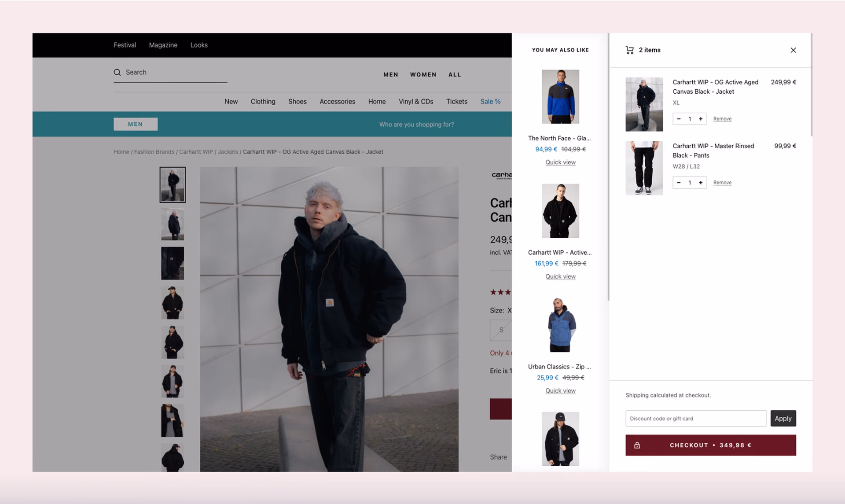Open Urban Classics blue jacket image
The image size is (845, 504).
(560, 325)
